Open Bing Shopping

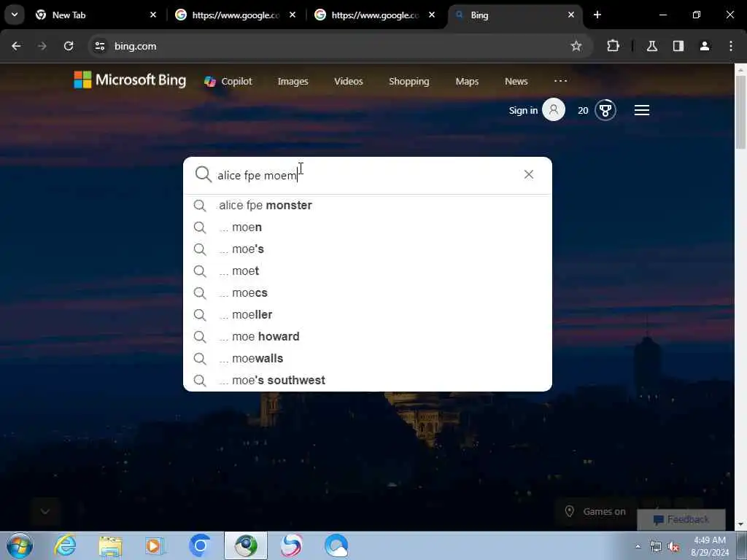pos(409,82)
